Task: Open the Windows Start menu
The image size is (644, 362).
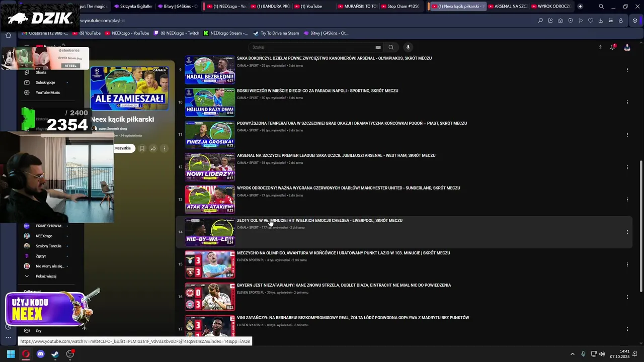Action: (11, 354)
